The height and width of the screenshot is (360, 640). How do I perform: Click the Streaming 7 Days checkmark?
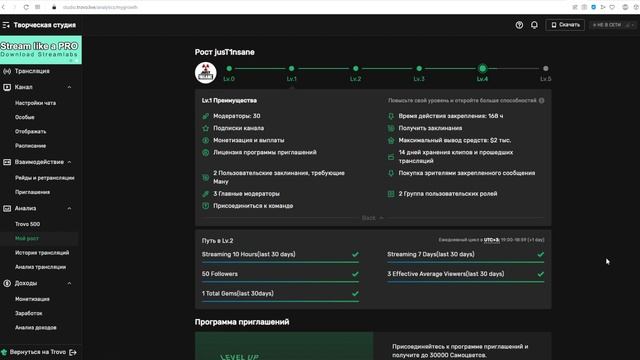540,254
